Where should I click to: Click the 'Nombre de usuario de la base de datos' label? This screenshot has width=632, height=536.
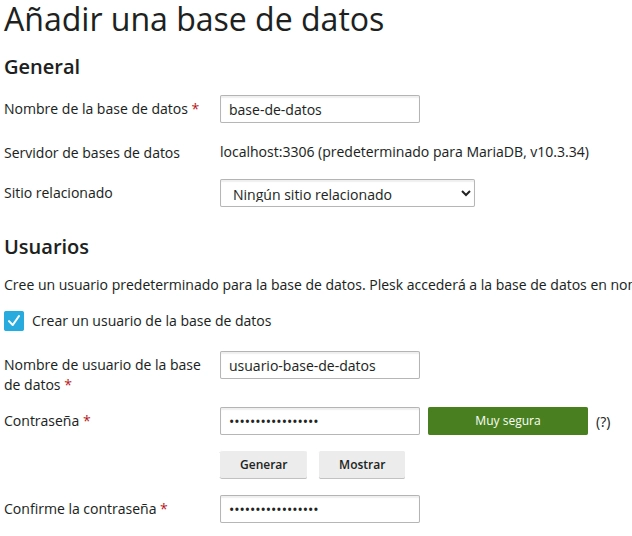tap(102, 375)
